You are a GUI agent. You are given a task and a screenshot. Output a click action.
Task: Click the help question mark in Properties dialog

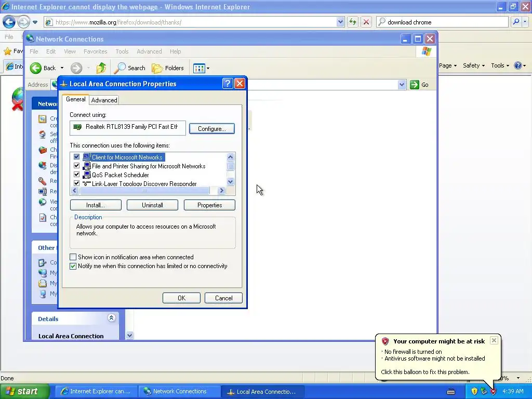(228, 84)
